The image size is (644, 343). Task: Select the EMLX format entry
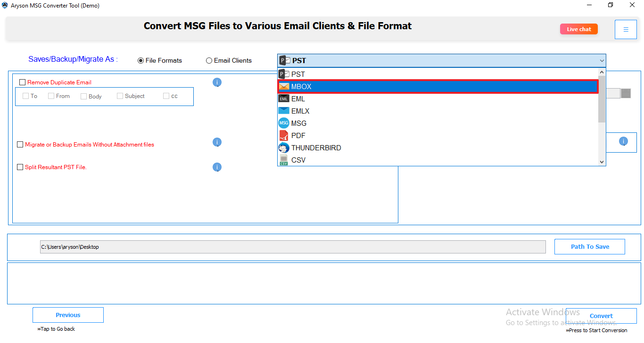(x=438, y=111)
